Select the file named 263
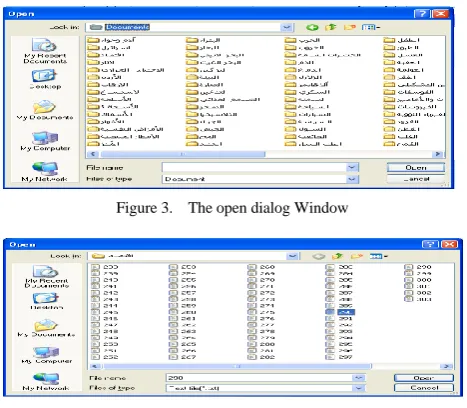Viewport: 467px width, 408px height. pyautogui.click(x=183, y=331)
